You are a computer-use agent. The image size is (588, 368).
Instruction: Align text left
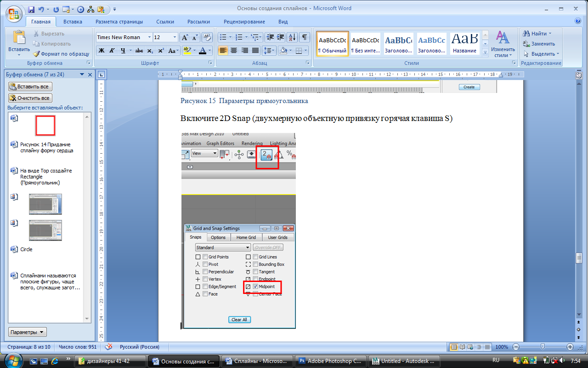point(223,51)
